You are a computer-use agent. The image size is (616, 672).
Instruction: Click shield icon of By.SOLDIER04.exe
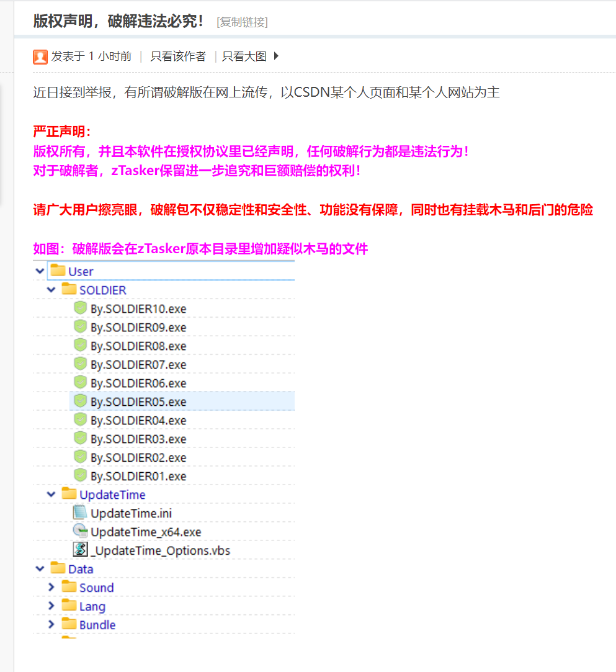pyautogui.click(x=80, y=419)
